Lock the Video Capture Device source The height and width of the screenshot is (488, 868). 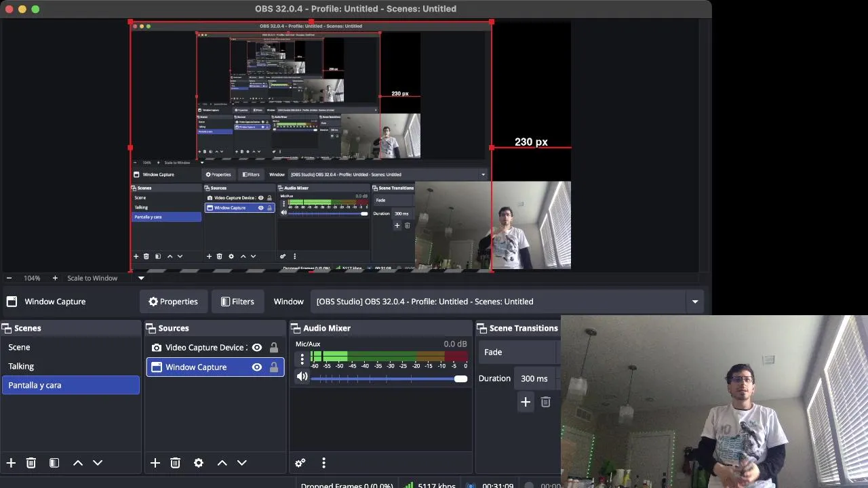[x=274, y=348]
